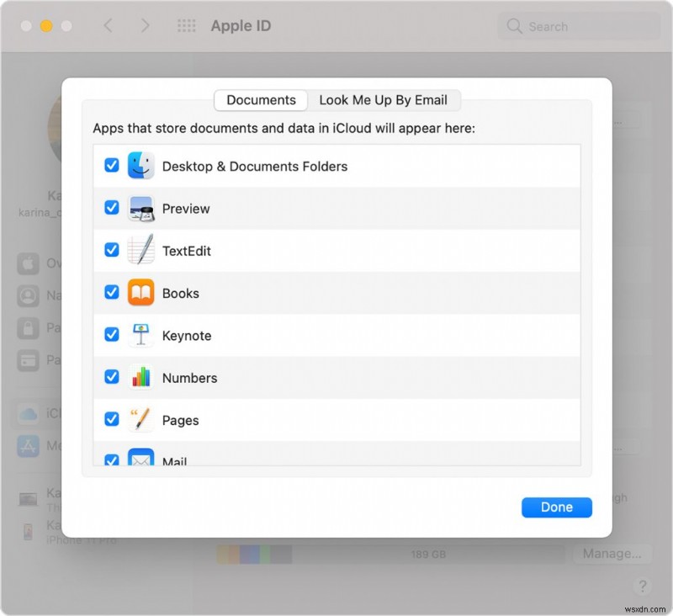673x616 pixels.
Task: Select the Media & Purchases App Store icon
Action: 29,447
